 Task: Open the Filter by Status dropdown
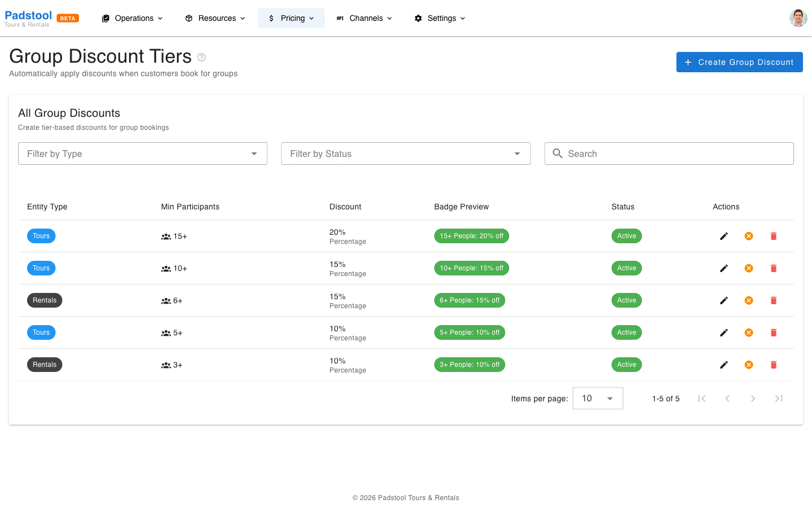[x=406, y=154]
